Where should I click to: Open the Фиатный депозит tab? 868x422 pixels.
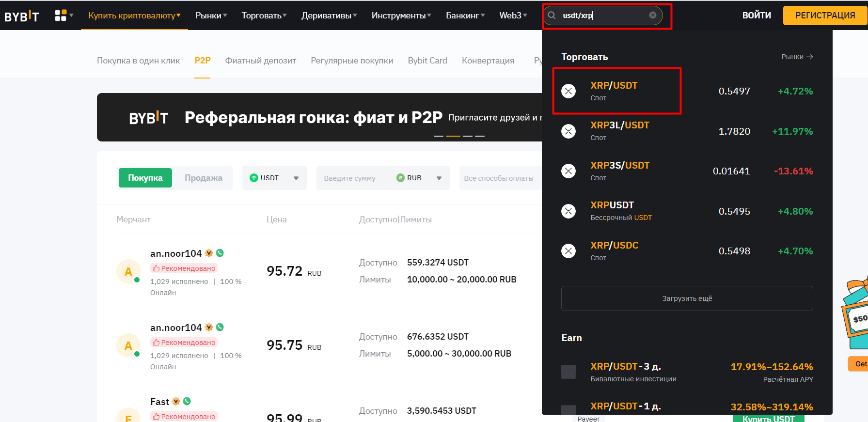pos(261,61)
